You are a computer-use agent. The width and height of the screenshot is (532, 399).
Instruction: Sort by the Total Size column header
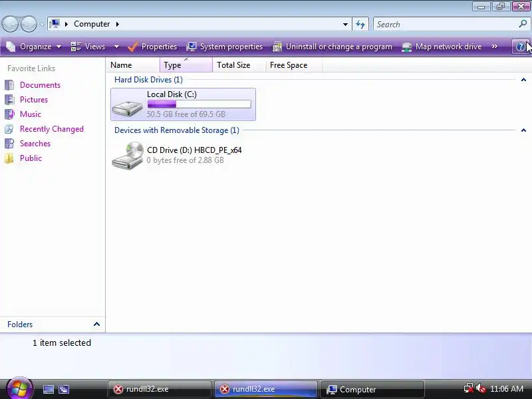[x=239, y=65]
